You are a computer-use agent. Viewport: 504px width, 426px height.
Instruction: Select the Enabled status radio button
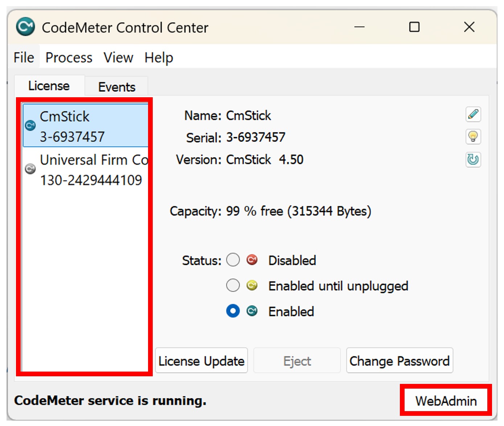click(233, 311)
